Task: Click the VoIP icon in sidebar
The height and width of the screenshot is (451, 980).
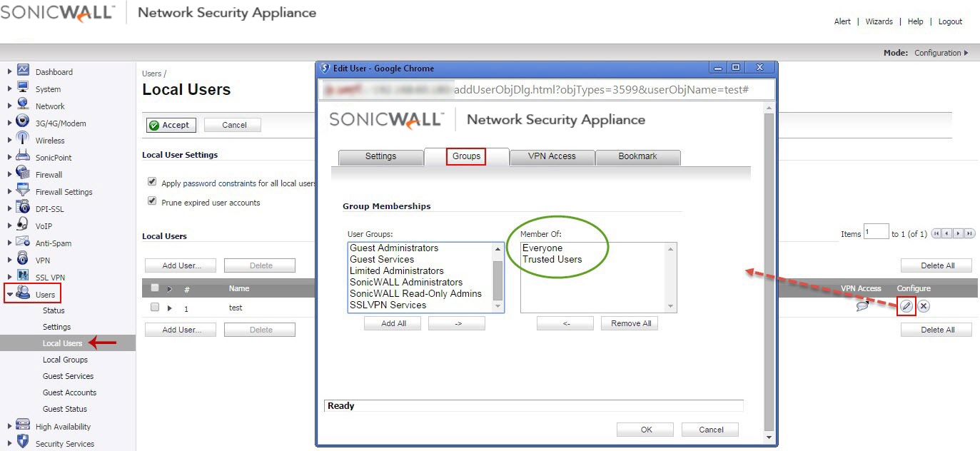Action: 23,225
